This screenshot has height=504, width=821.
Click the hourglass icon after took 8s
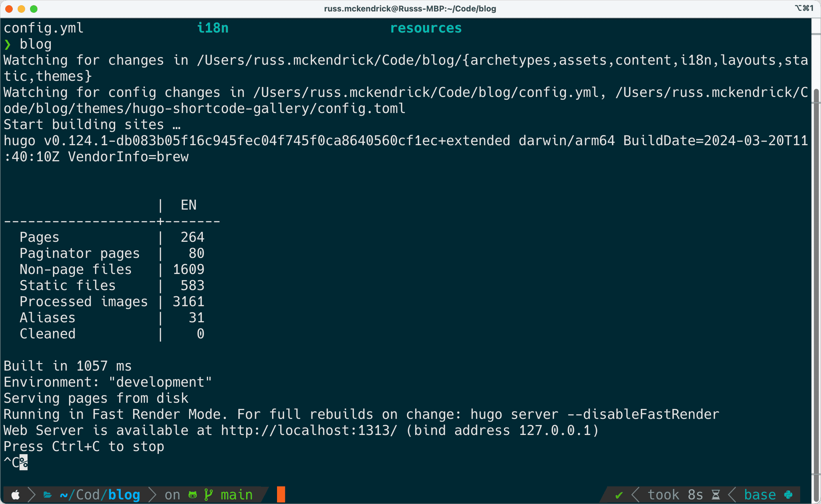coord(716,495)
